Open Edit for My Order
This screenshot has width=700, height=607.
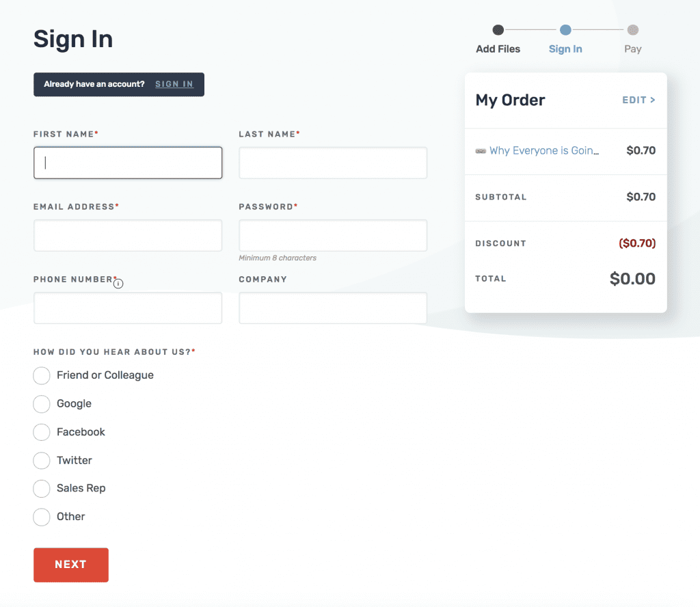coord(638,100)
